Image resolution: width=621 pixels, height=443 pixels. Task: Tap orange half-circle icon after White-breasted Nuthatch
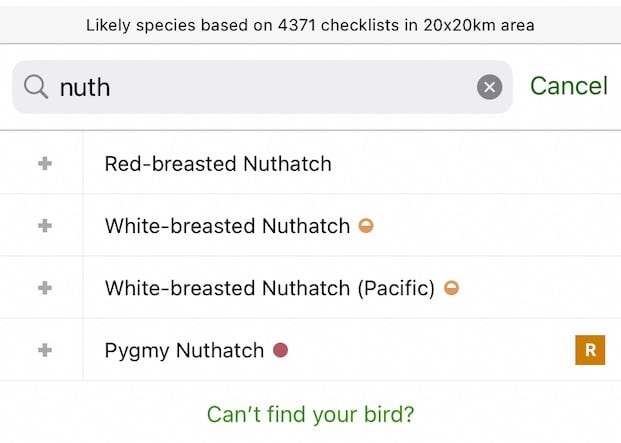pyautogui.click(x=367, y=226)
